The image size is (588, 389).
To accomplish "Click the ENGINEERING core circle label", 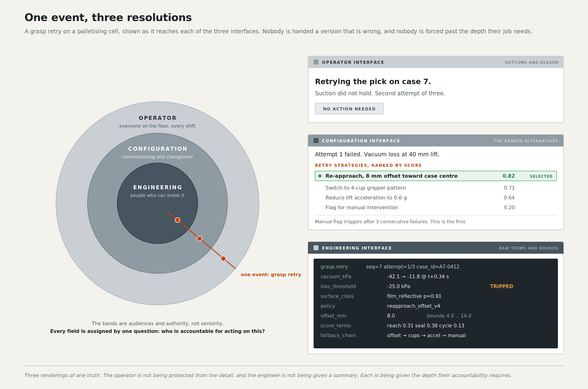I will 157,187.
